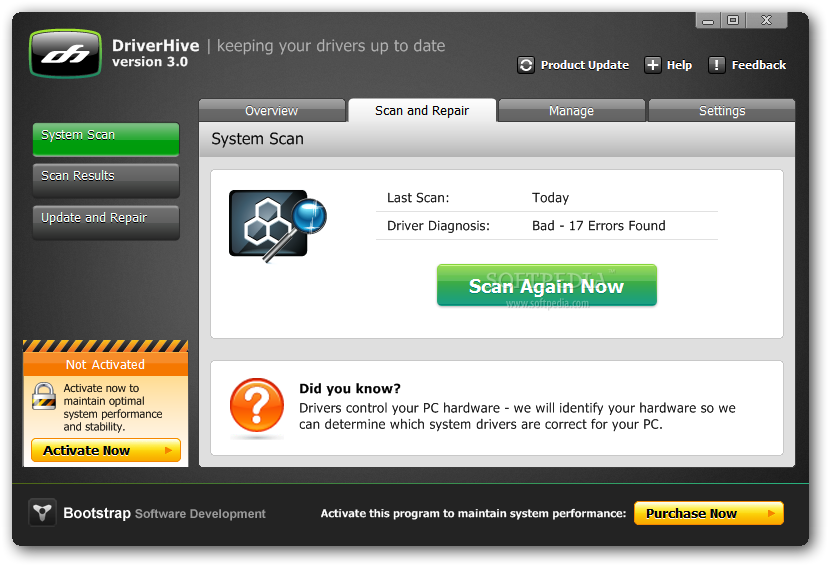This screenshot has height=566, width=829.
Task: Minimize the DriverHive window
Action: [708, 20]
